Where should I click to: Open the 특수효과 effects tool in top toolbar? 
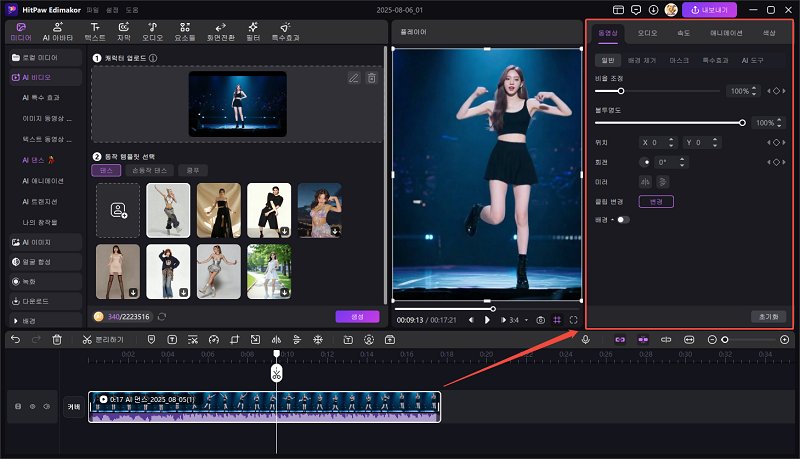(285, 32)
